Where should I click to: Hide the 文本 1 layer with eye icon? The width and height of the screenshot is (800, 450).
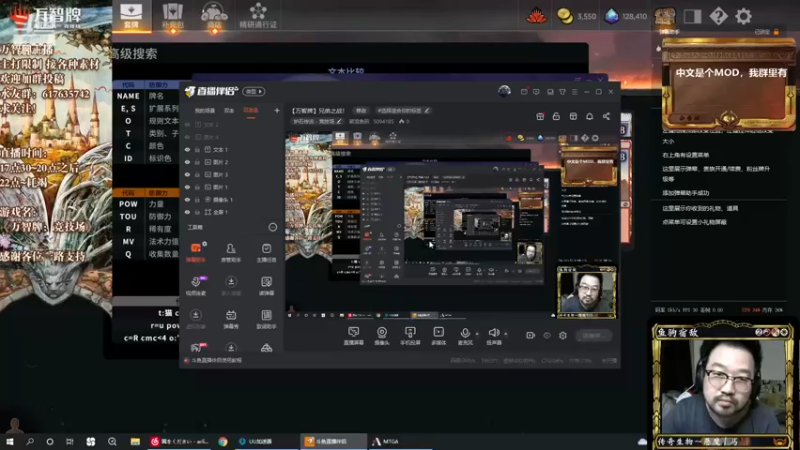tap(187, 149)
